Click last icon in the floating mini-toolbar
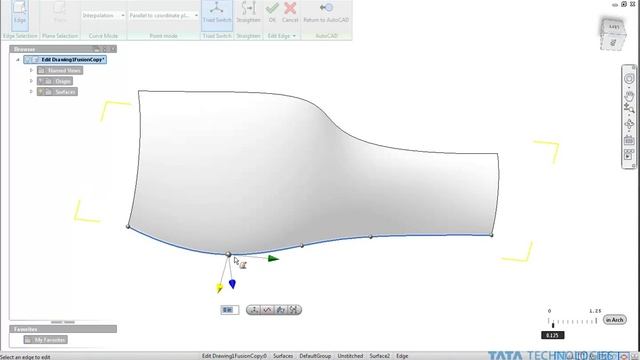This screenshot has height=360, width=640. click(x=294, y=310)
